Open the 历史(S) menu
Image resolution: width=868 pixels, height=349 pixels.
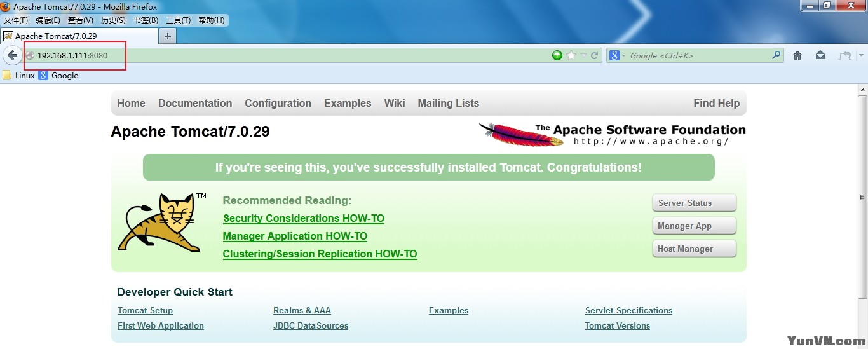point(113,20)
